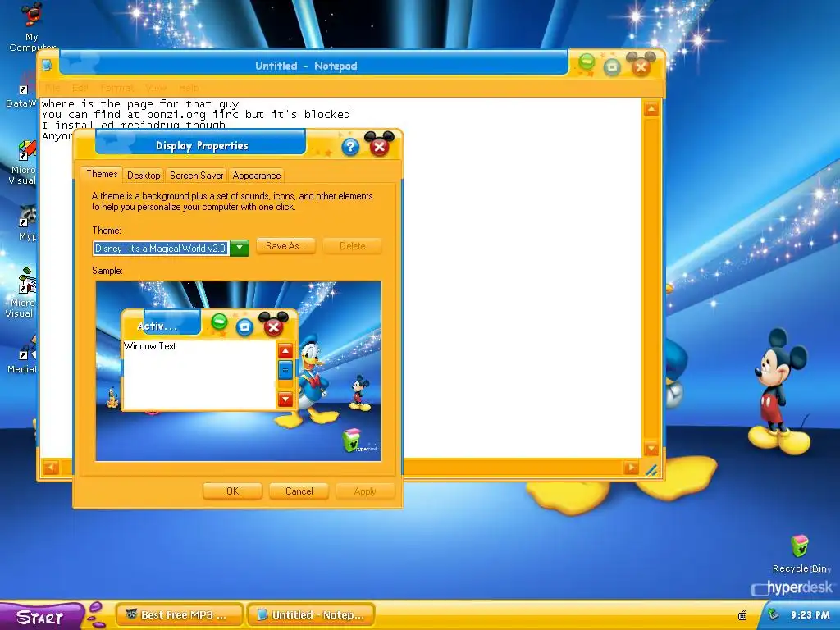Open the Recycle Bin on the desktop
This screenshot has width=840, height=630.
pyautogui.click(x=801, y=554)
